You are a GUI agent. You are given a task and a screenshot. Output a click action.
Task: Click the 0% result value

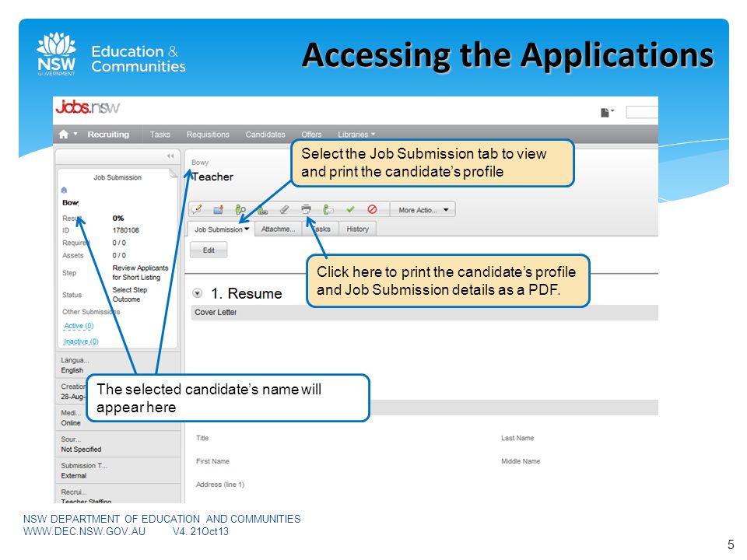tap(118, 218)
